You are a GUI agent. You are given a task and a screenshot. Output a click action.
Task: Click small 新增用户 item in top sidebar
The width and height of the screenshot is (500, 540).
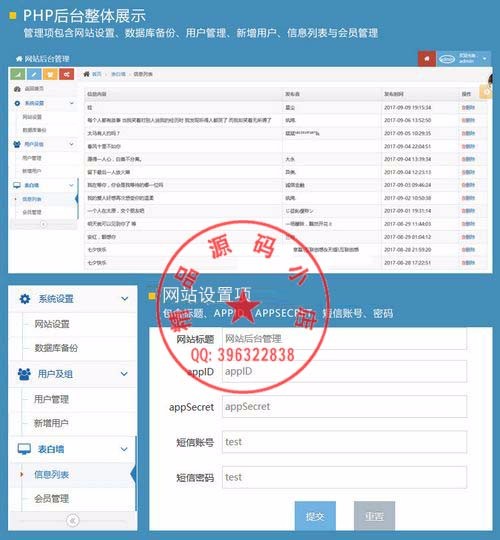tap(32, 171)
